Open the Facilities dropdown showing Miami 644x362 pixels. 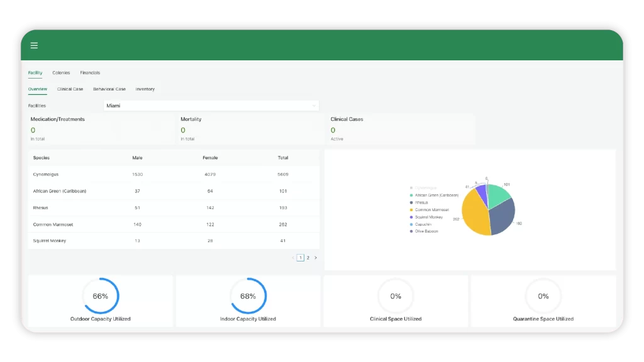(211, 106)
